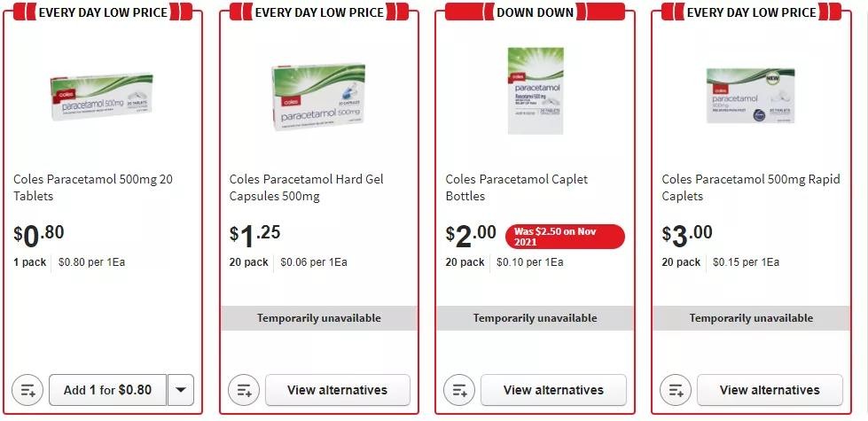Click add-to-list icon under Hard Gel Capsules
The image size is (868, 421).
244,390
